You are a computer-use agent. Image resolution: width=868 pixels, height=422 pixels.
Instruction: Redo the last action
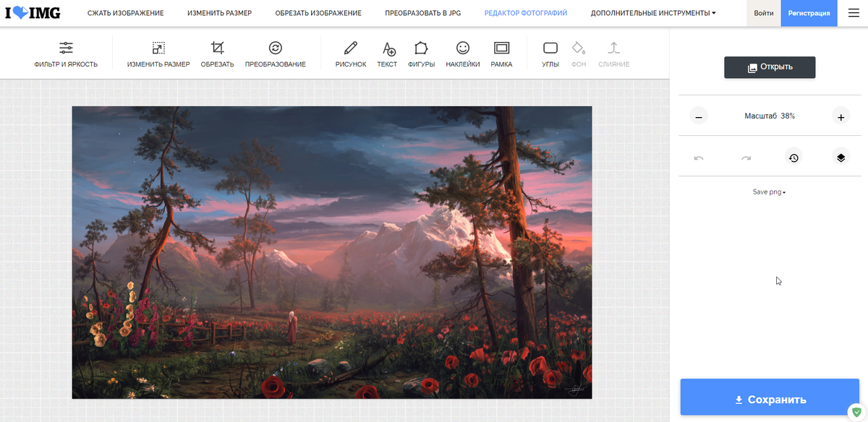[x=746, y=157]
